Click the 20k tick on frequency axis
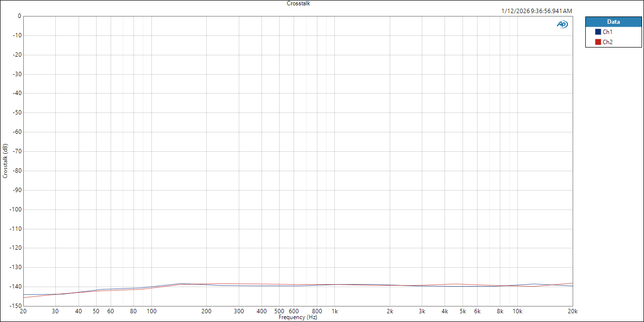 click(x=573, y=311)
